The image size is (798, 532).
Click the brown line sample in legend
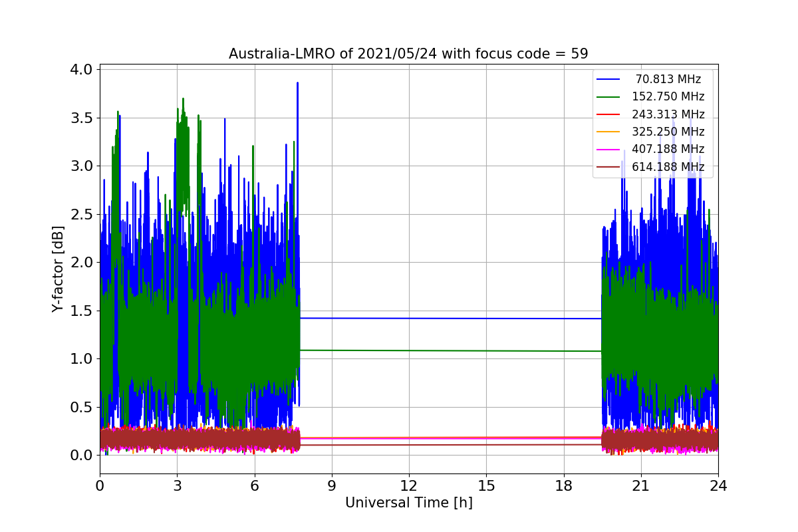pyautogui.click(x=608, y=167)
